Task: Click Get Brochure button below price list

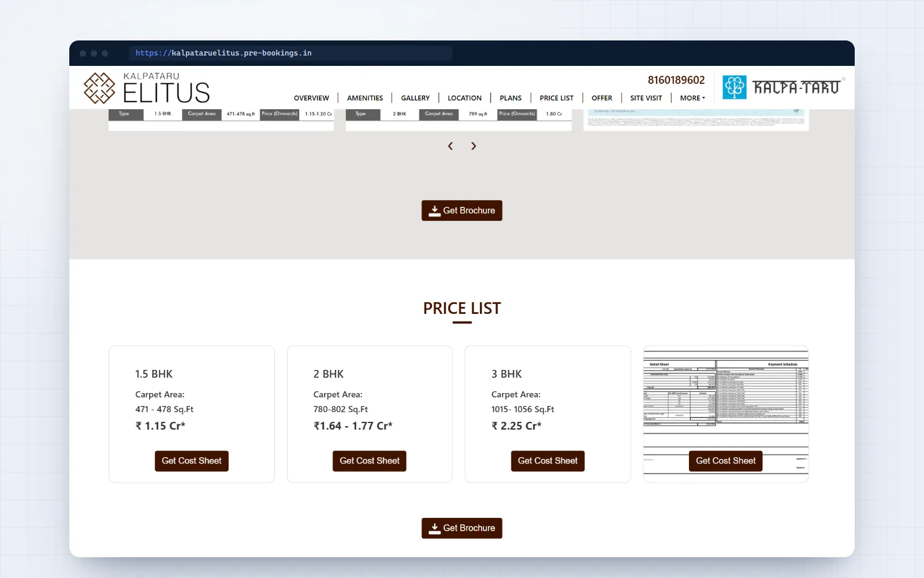Action: (x=462, y=528)
